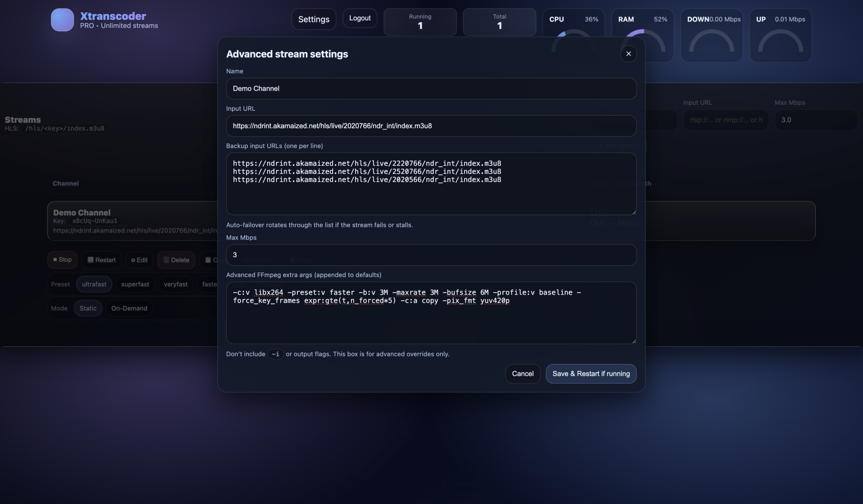Select the veryfast preset
This screenshot has height=504, width=863.
(x=176, y=284)
